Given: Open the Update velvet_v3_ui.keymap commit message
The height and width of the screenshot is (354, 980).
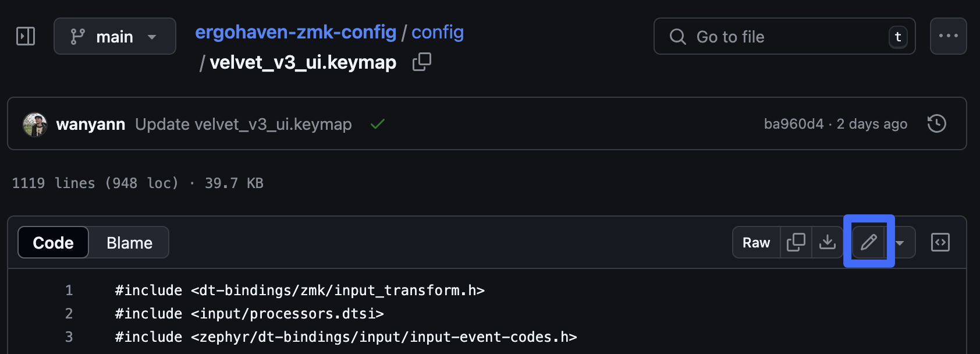Looking at the screenshot, I should pyautogui.click(x=243, y=124).
